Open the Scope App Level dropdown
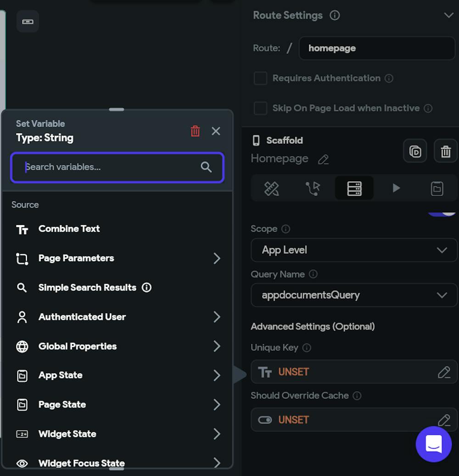 [x=353, y=250]
